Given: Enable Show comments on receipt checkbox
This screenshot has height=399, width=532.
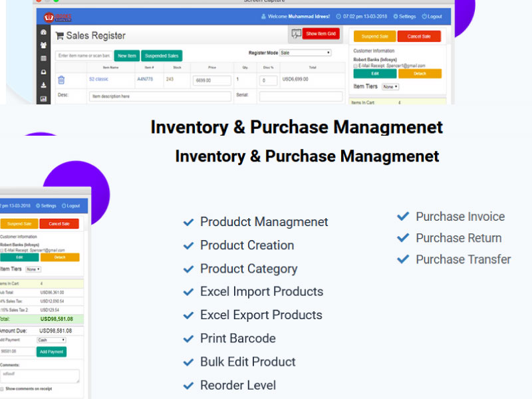Looking at the screenshot, I should point(2,388).
